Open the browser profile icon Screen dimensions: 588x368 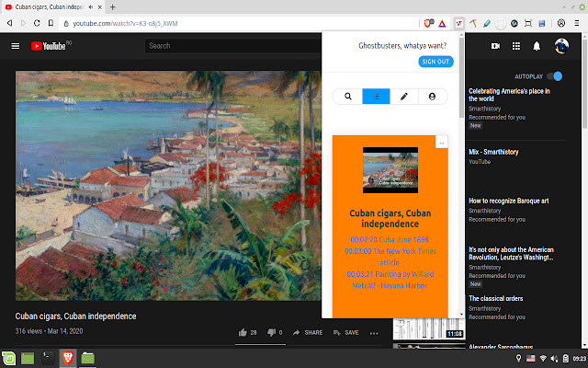[561, 23]
